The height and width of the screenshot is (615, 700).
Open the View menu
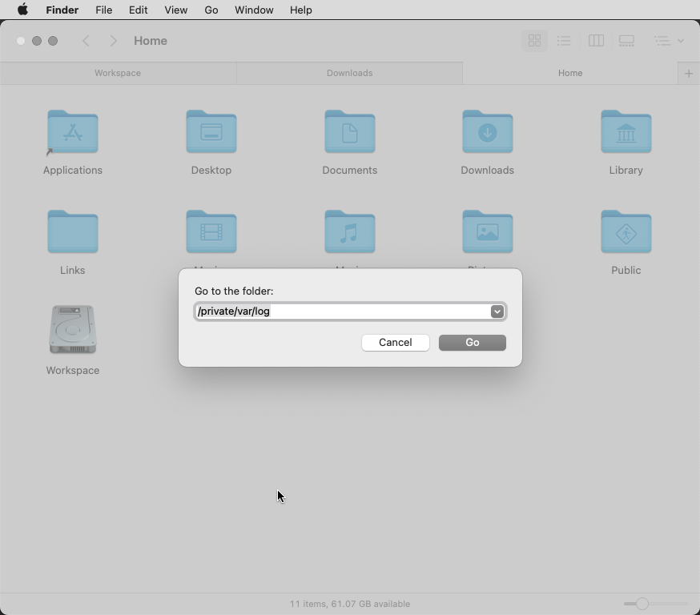(176, 10)
